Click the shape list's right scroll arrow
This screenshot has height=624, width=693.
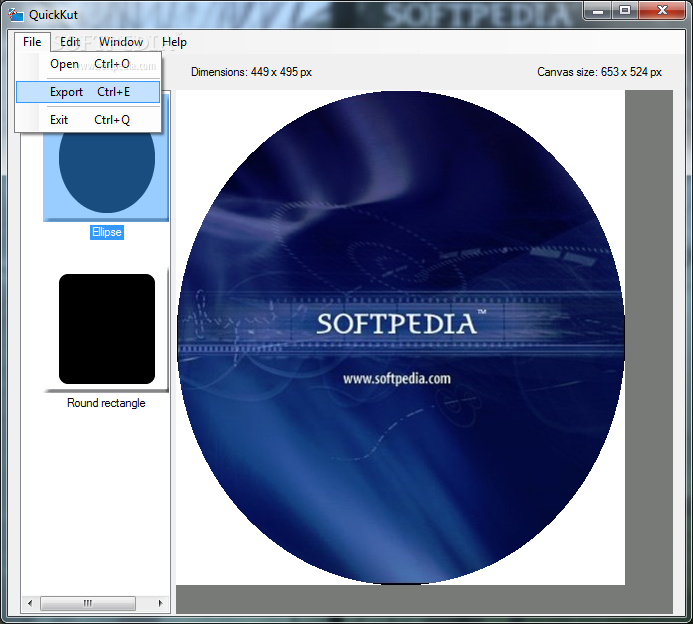point(160,603)
